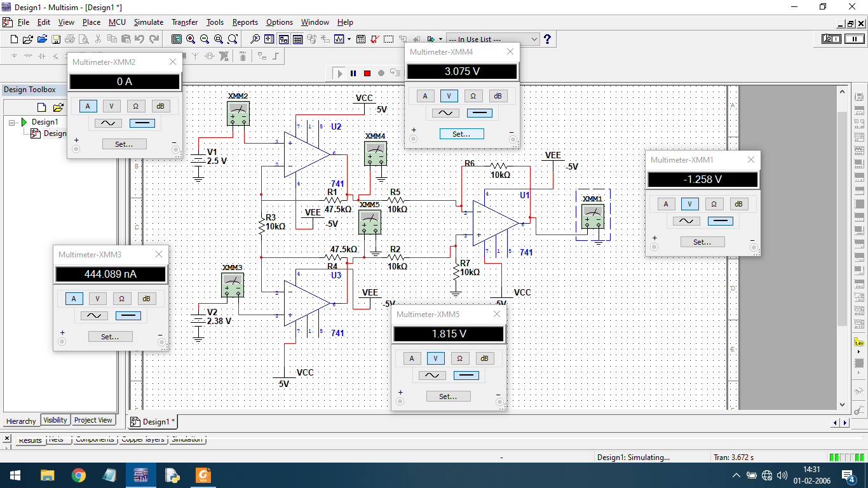Select the Zoom In magnifier tool

pyautogui.click(x=190, y=39)
